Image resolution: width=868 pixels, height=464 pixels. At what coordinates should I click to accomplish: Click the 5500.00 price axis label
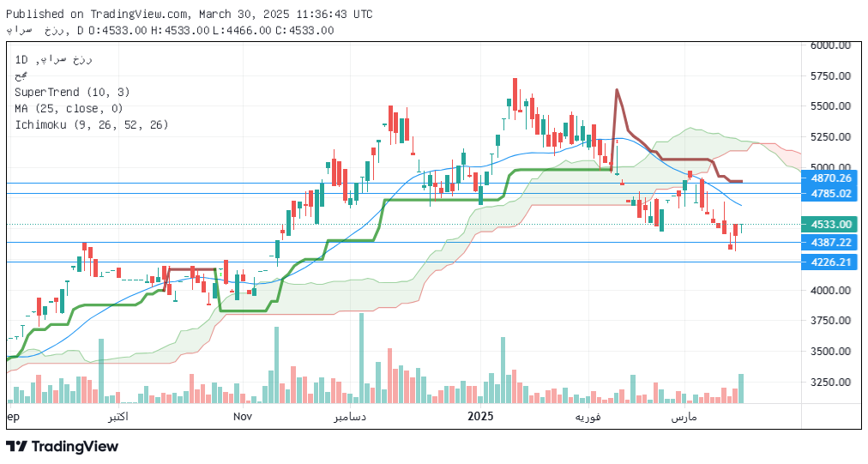click(830, 106)
